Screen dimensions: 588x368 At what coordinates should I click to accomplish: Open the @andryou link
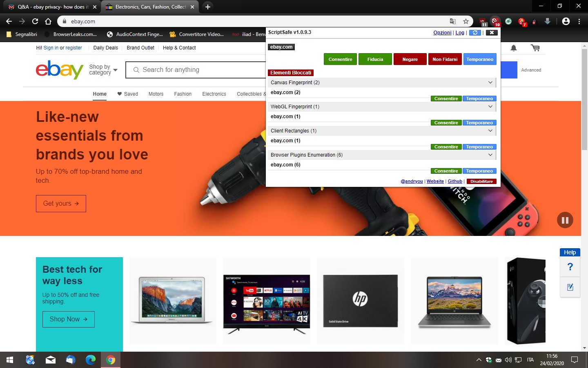tap(412, 182)
